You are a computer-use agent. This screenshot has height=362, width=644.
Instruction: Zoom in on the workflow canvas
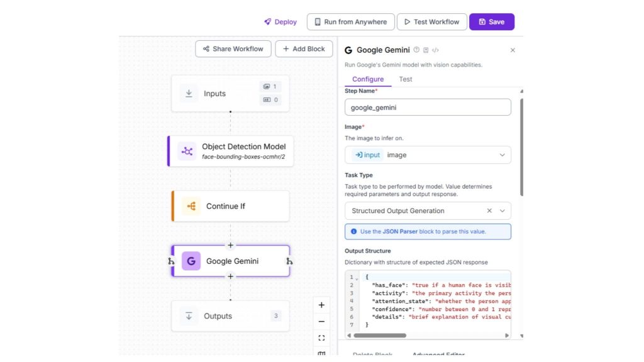321,305
